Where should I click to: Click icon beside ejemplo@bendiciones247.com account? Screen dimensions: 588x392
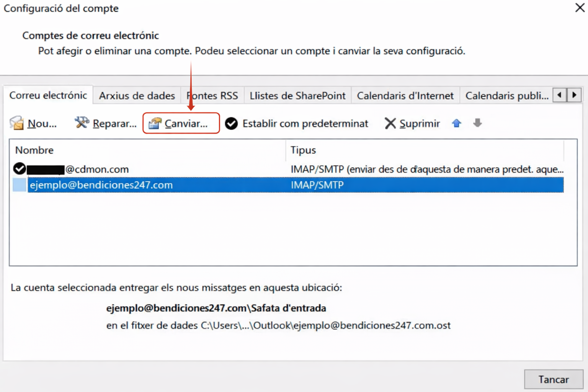point(19,185)
